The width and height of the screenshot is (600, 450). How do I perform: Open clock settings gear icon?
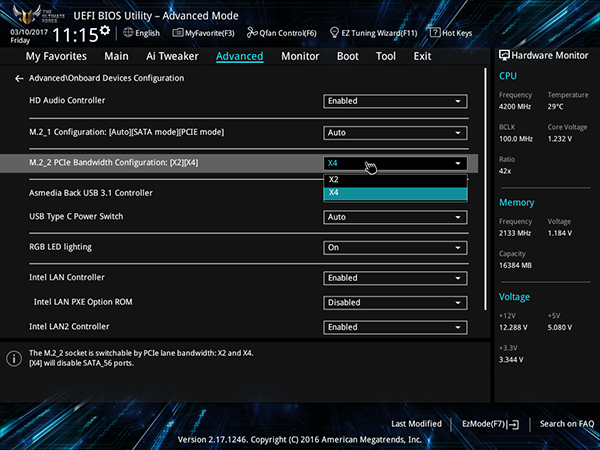pos(105,30)
